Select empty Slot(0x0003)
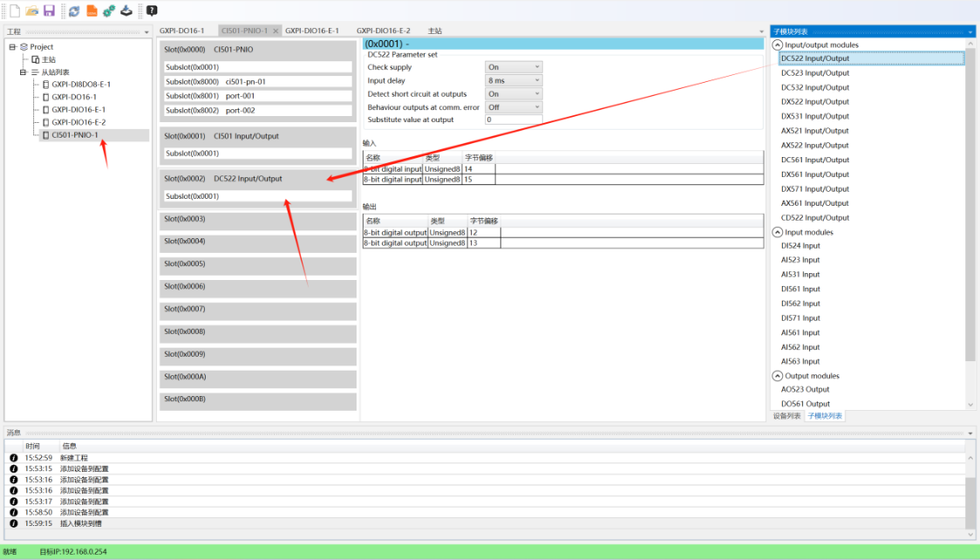Viewport: 980px width, 560px height. tap(257, 222)
